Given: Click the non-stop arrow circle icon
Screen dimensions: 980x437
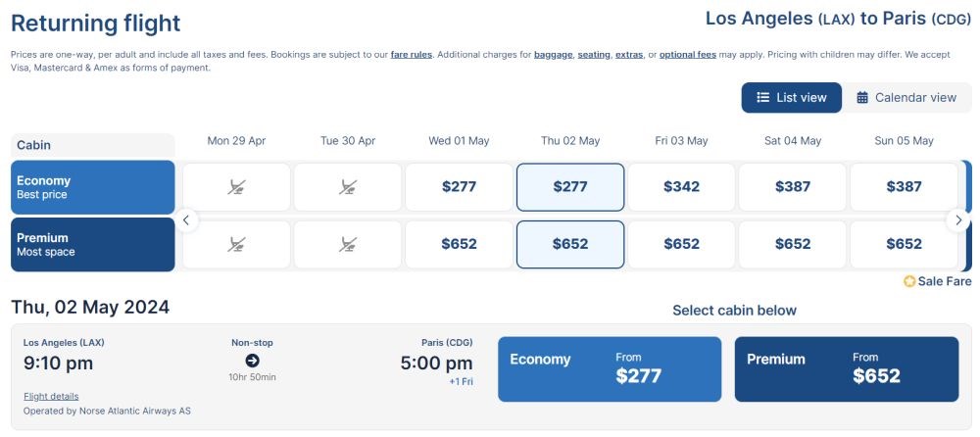Looking at the screenshot, I should pyautogui.click(x=253, y=361).
